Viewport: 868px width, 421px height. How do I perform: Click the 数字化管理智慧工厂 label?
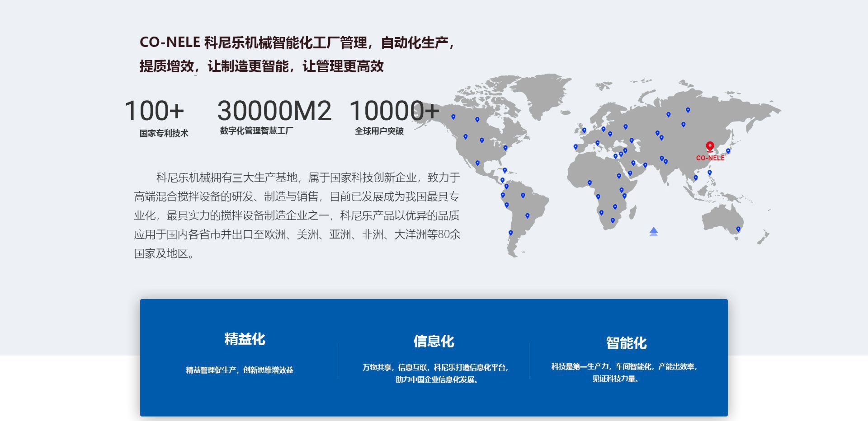tap(256, 131)
